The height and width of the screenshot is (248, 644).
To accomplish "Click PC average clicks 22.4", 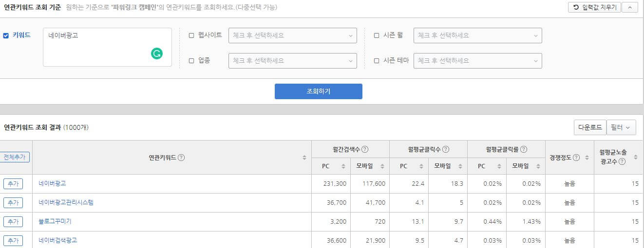I will pyautogui.click(x=418, y=184).
